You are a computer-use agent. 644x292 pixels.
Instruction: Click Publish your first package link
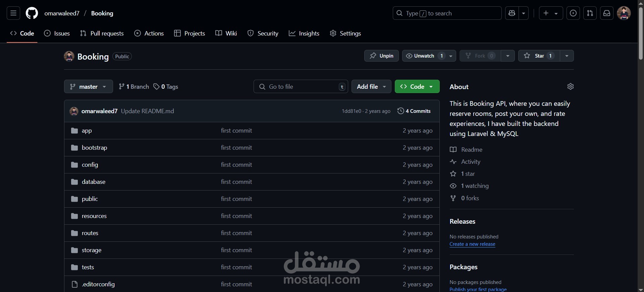point(478,289)
